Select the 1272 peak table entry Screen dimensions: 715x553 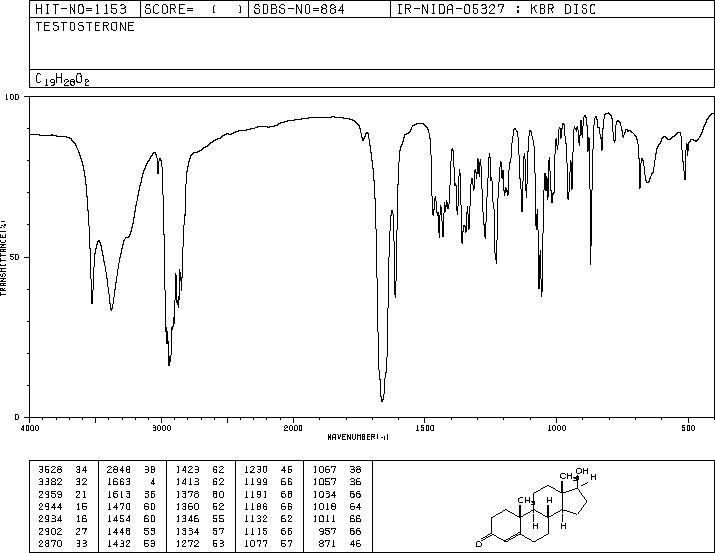pyautogui.click(x=200, y=543)
